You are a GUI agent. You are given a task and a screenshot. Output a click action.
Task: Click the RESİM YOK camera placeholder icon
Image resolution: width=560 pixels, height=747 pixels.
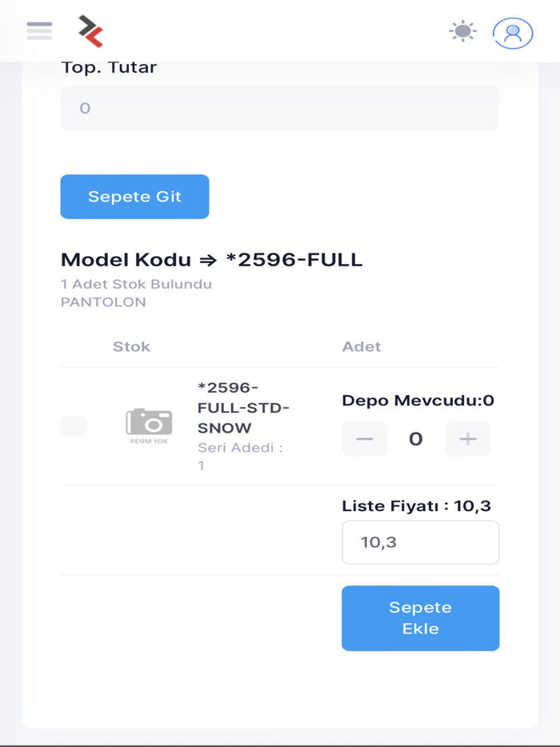coord(148,425)
